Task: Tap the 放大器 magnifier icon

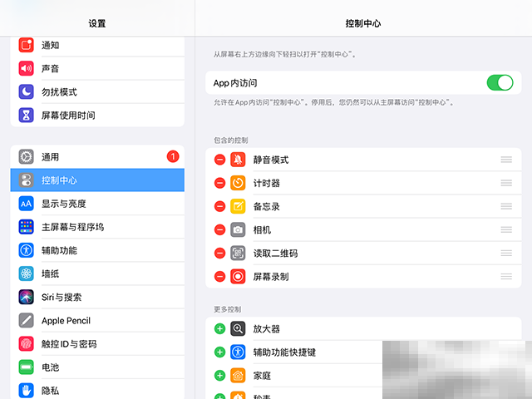Action: pos(238,329)
